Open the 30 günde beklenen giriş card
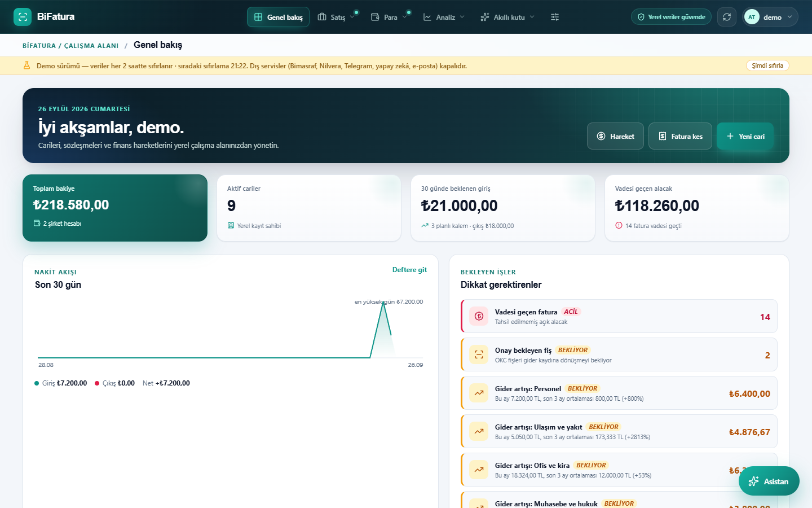 click(503, 208)
